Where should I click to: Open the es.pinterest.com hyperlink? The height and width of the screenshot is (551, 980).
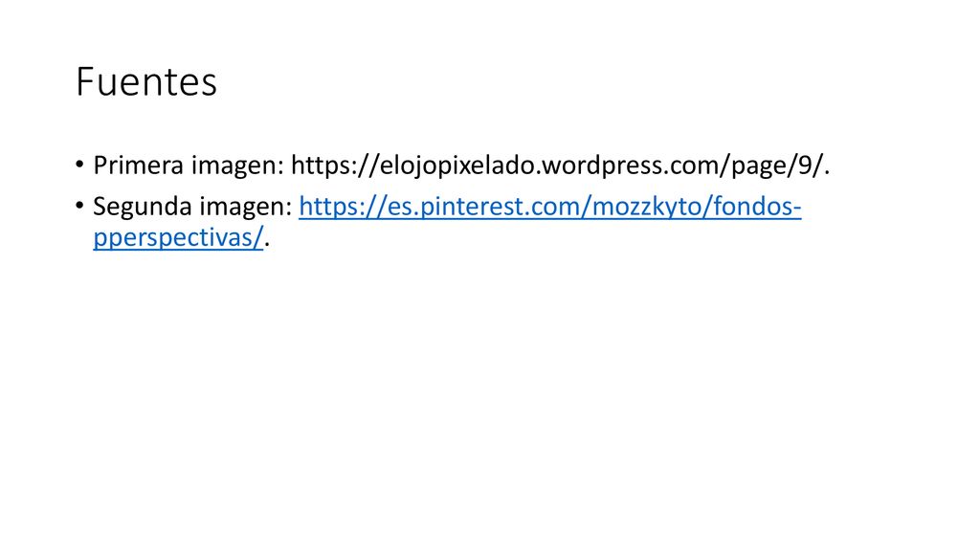tap(550, 207)
